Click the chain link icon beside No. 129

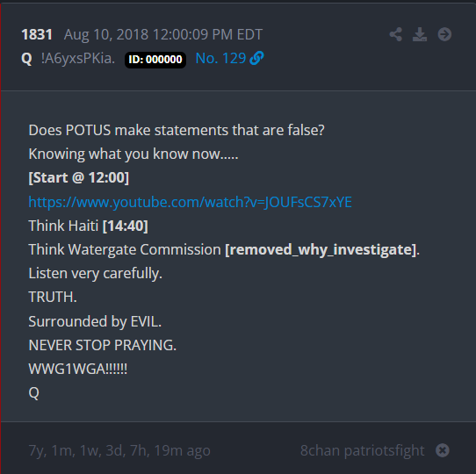(x=256, y=58)
